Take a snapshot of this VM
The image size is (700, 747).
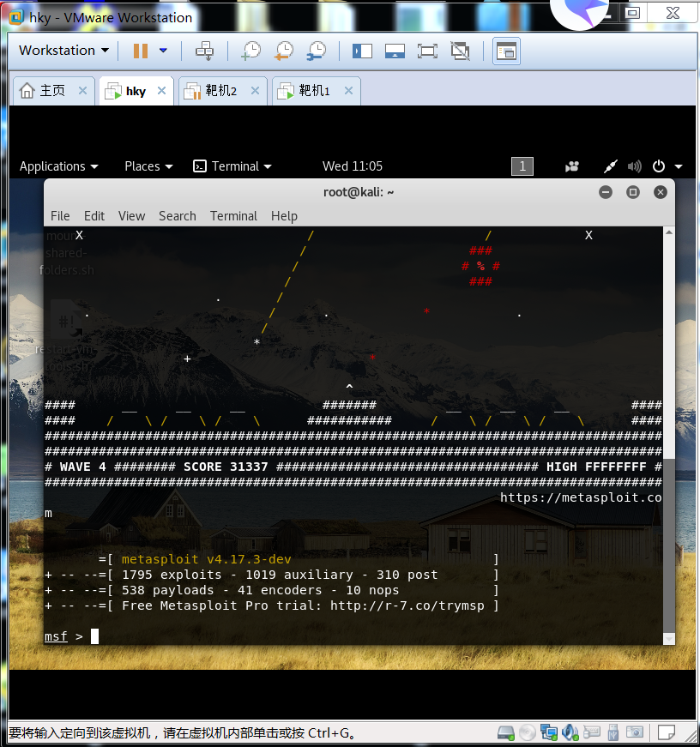point(251,51)
